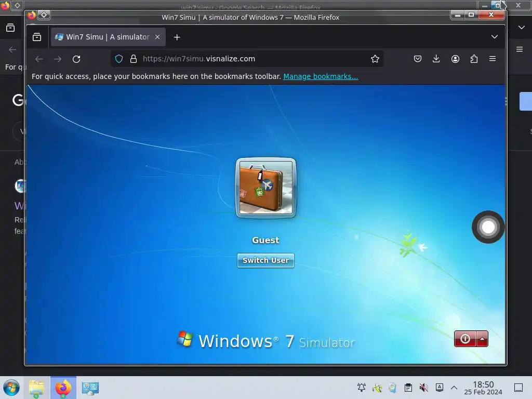The width and height of the screenshot is (532, 399).
Task: Expand list all tabs in background window
Action: coord(522,28)
